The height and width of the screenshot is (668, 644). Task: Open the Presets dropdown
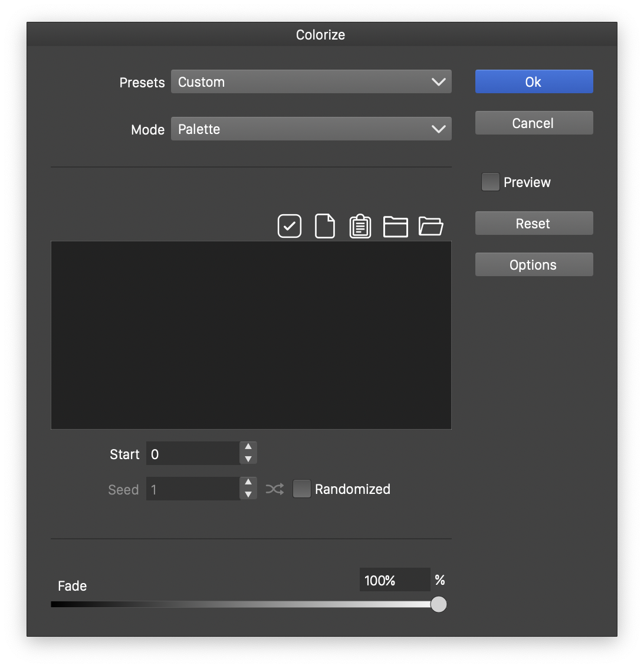coord(311,82)
